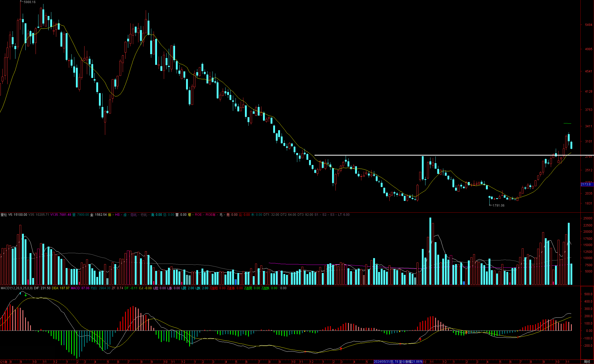
Task: Click the short green line above latest candles
Action: [567, 123]
